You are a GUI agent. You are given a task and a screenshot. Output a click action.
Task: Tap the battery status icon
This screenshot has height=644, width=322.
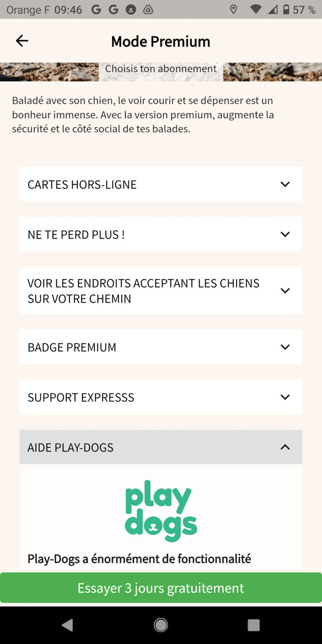point(286,10)
